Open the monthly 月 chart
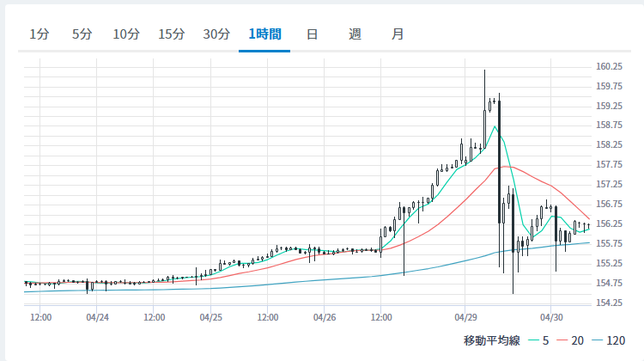 [x=398, y=34]
